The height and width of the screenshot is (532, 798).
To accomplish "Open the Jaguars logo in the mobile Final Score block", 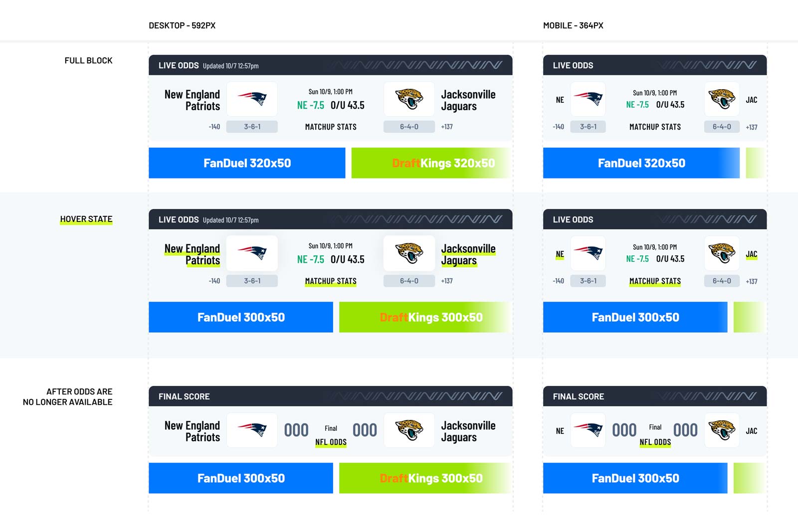I will tap(722, 430).
